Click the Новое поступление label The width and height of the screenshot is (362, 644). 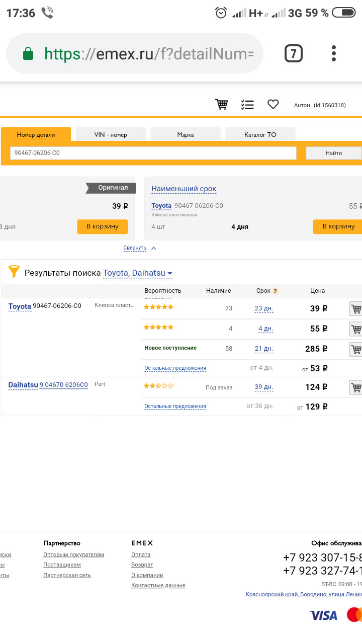coord(170,348)
